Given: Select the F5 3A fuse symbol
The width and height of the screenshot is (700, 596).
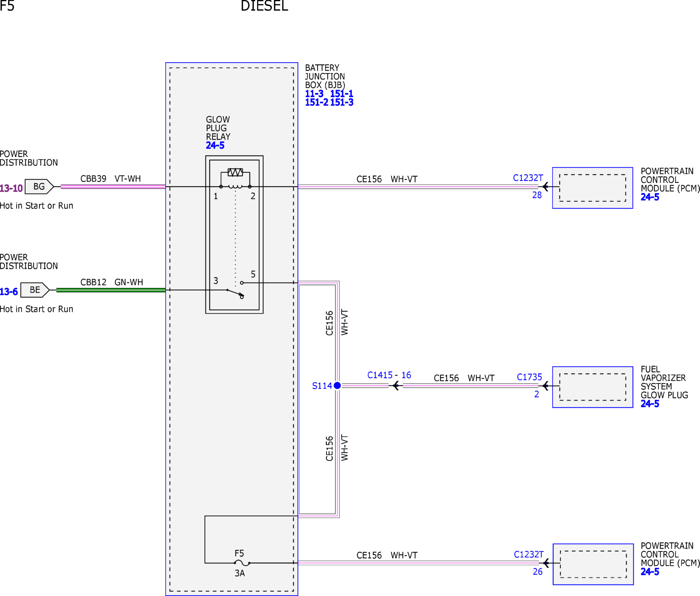Looking at the screenshot, I should [x=242, y=563].
